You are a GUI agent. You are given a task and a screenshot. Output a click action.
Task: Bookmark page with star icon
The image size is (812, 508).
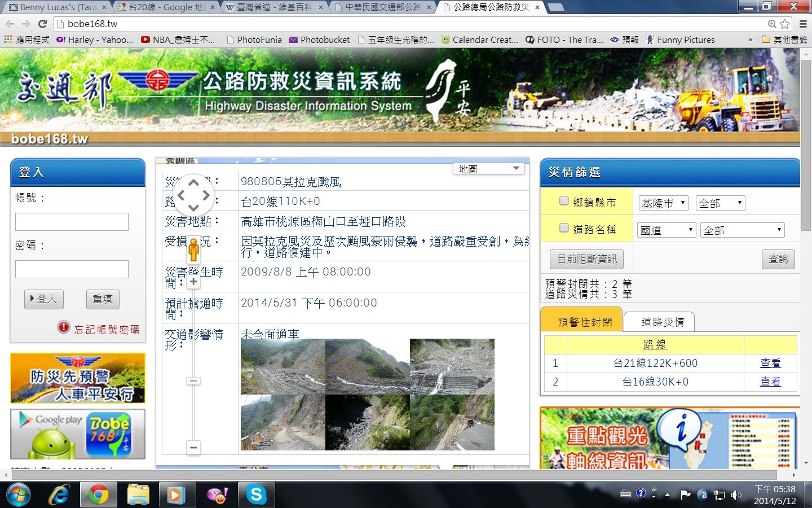click(784, 24)
